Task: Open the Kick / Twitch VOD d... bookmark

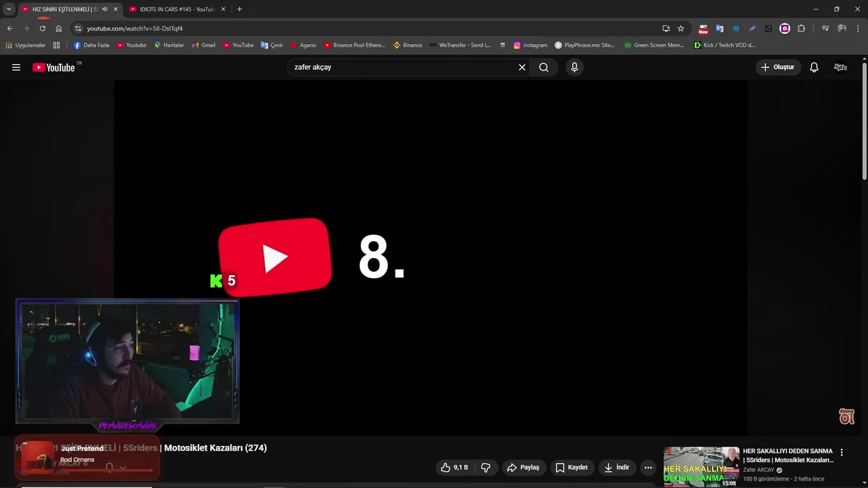Action: tap(725, 45)
